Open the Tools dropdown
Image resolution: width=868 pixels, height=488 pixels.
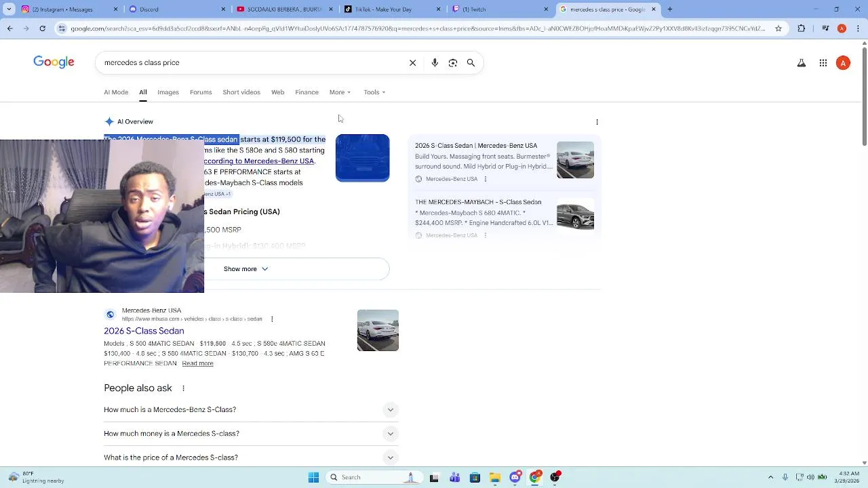[374, 92]
